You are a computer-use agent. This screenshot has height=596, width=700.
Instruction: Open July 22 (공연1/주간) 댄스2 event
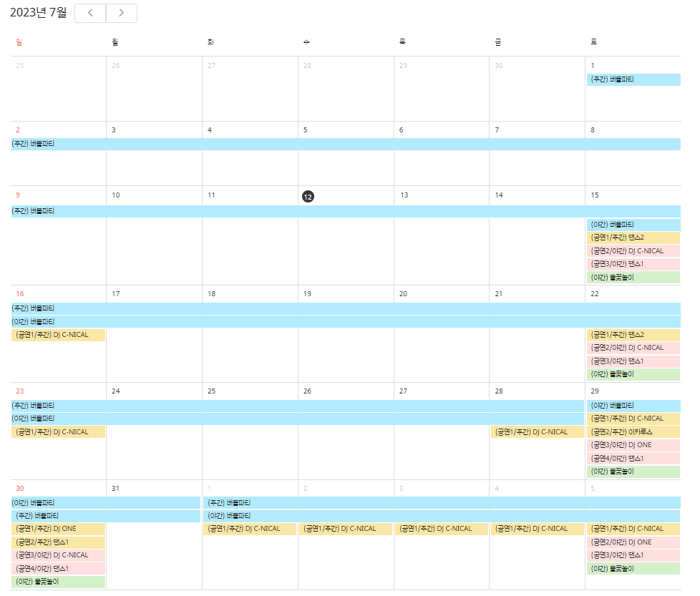(633, 335)
